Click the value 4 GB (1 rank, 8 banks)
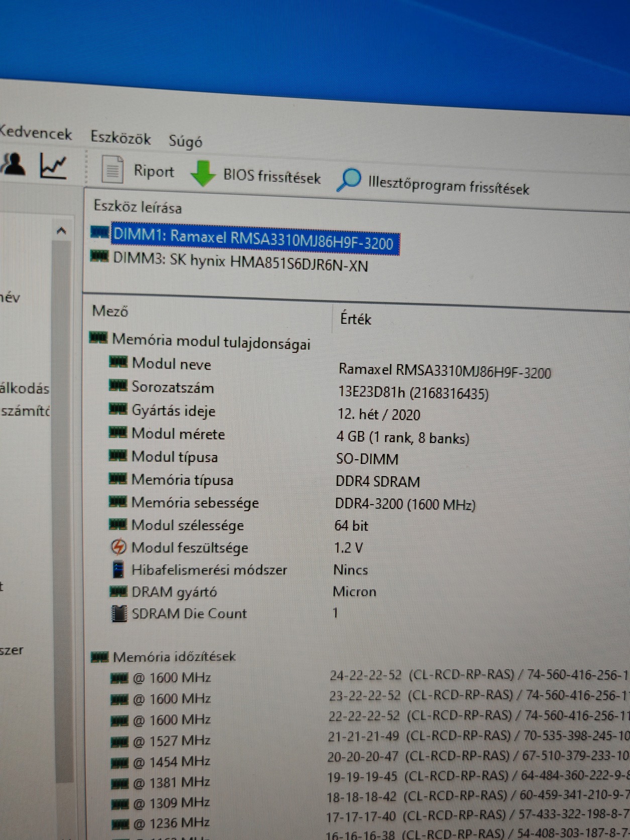 click(403, 437)
